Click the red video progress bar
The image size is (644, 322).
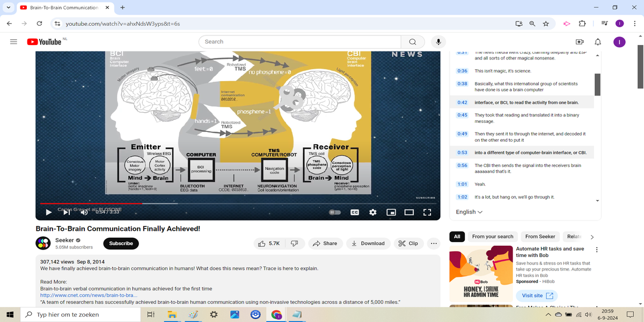click(91, 203)
